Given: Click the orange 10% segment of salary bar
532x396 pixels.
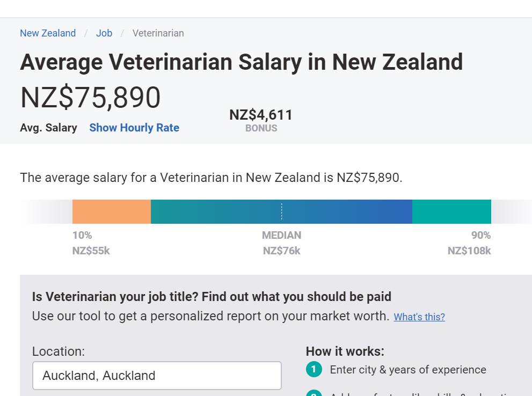Looking at the screenshot, I should [x=112, y=211].
